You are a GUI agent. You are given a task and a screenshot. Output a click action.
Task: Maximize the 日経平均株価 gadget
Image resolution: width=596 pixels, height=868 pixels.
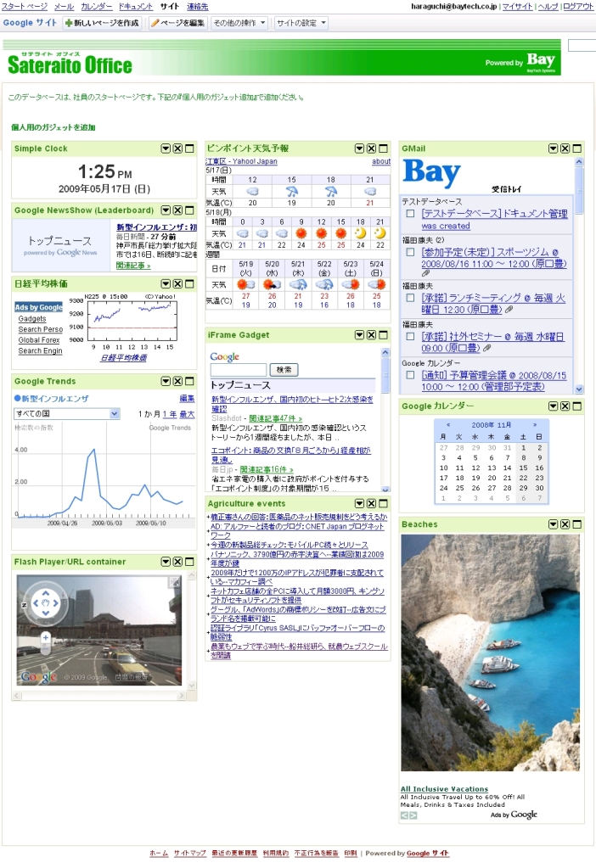tap(189, 283)
